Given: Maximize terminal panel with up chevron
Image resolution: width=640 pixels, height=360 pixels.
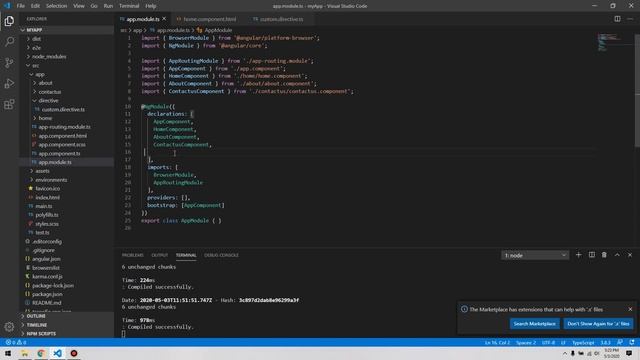Looking at the screenshot, I should [x=617, y=255].
